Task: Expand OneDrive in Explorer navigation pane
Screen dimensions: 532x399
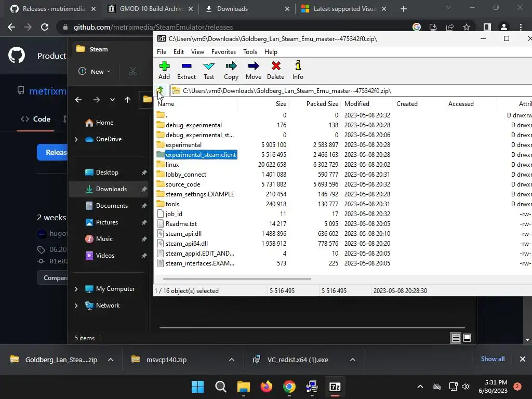Action: pos(76,139)
